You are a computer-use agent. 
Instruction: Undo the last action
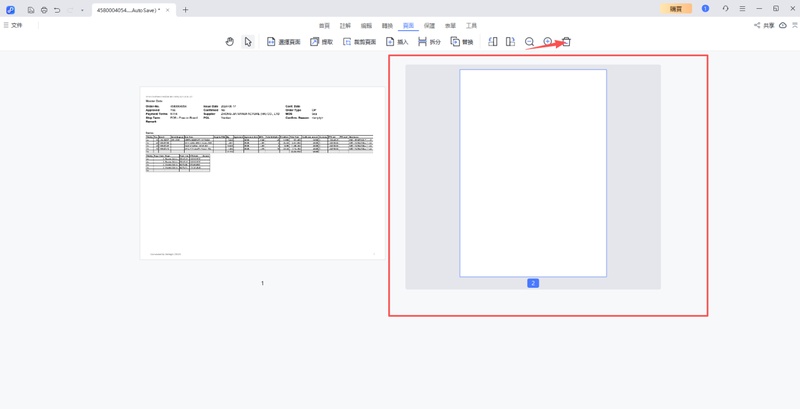[57, 9]
